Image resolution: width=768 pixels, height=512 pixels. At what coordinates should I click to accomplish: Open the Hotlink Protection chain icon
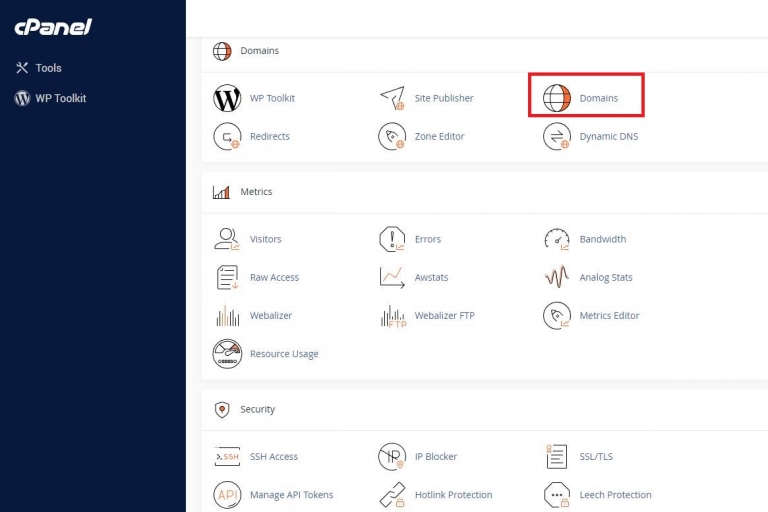392,495
